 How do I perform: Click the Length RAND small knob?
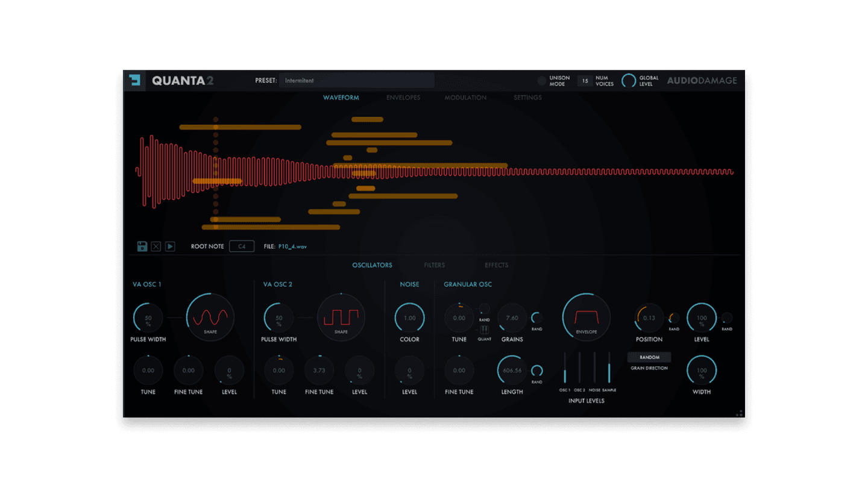pos(536,371)
